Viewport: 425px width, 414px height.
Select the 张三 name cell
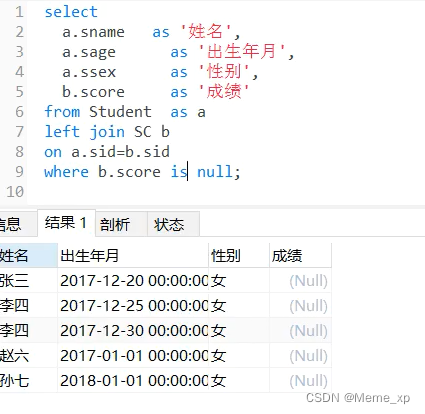pyautogui.click(x=28, y=280)
